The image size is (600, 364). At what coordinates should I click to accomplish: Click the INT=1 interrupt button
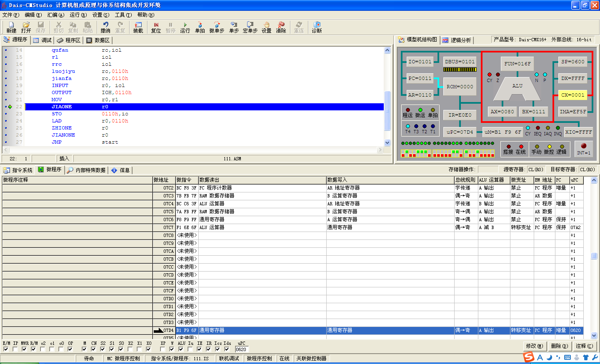583,149
